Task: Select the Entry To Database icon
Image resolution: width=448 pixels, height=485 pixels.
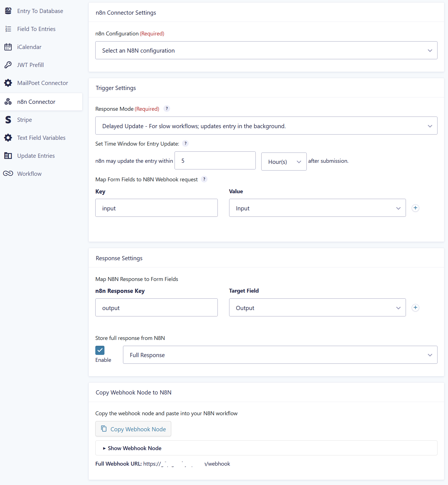Action: coord(8,11)
